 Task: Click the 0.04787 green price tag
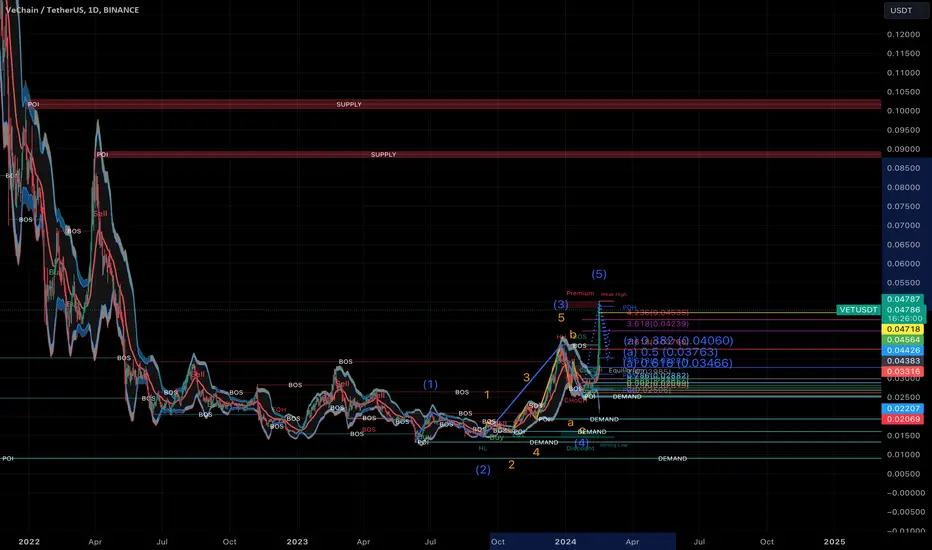(903, 299)
